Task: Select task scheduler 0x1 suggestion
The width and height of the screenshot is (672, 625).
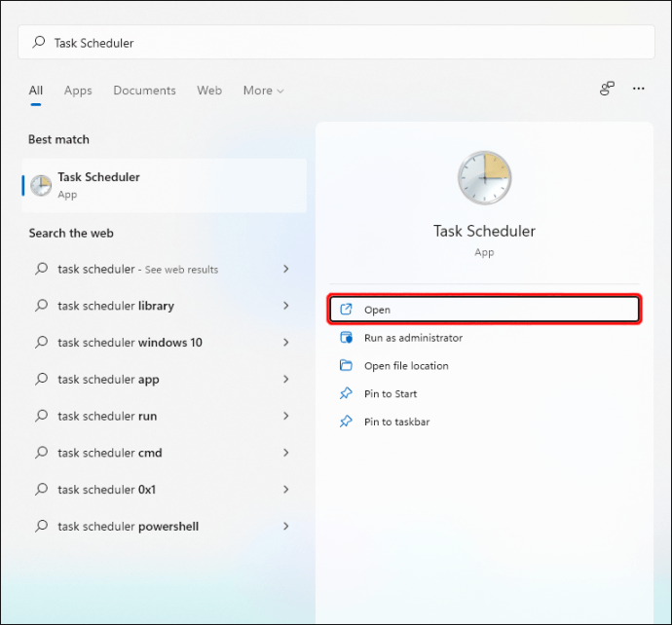Action: point(106,490)
